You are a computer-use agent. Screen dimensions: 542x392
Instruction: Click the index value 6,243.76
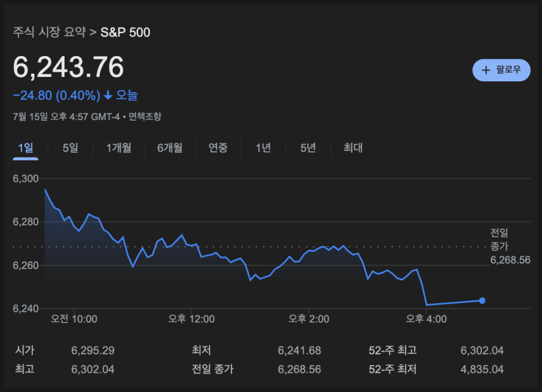(x=68, y=67)
